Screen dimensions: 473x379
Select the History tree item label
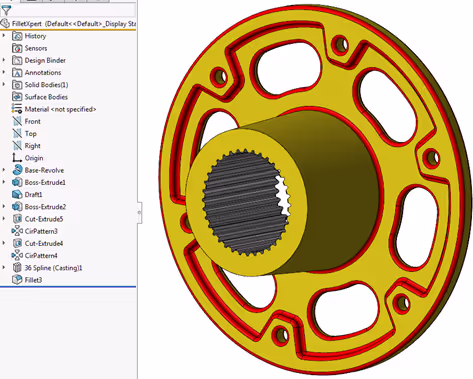click(x=35, y=36)
